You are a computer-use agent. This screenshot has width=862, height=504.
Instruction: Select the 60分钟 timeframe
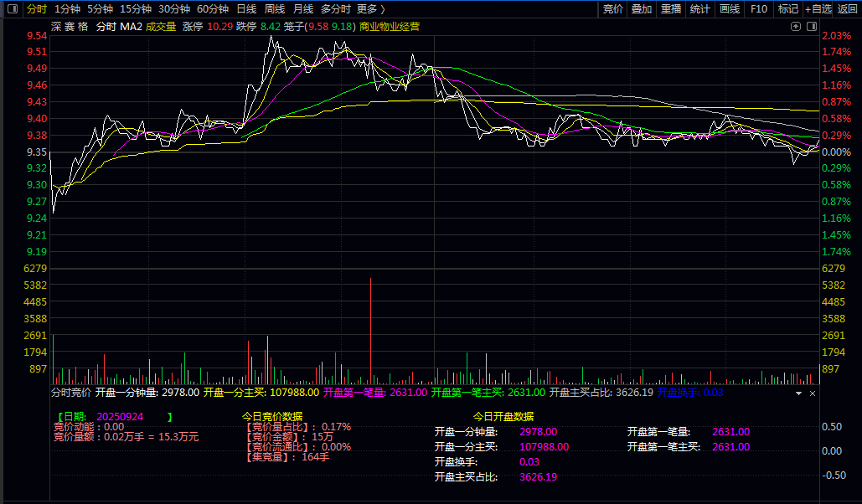213,9
